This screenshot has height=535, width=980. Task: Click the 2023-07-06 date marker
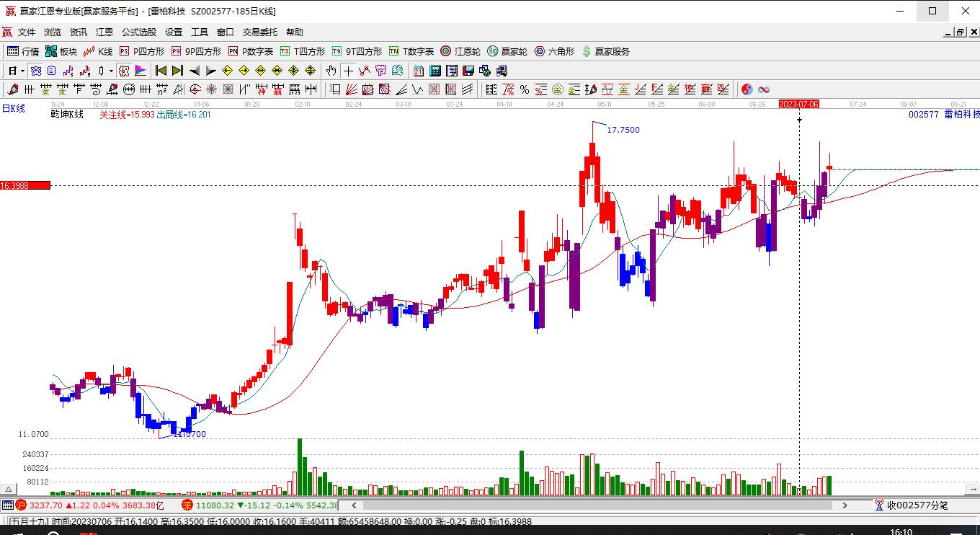pos(798,104)
